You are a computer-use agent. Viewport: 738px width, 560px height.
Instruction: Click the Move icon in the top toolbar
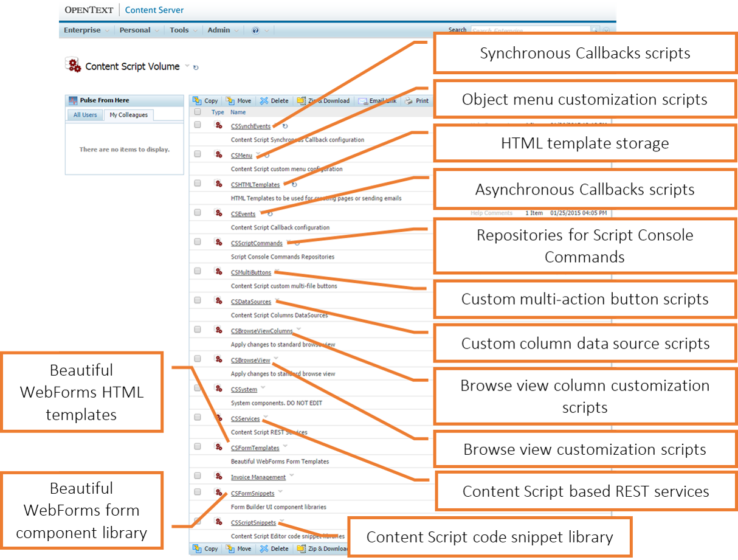[230, 101]
